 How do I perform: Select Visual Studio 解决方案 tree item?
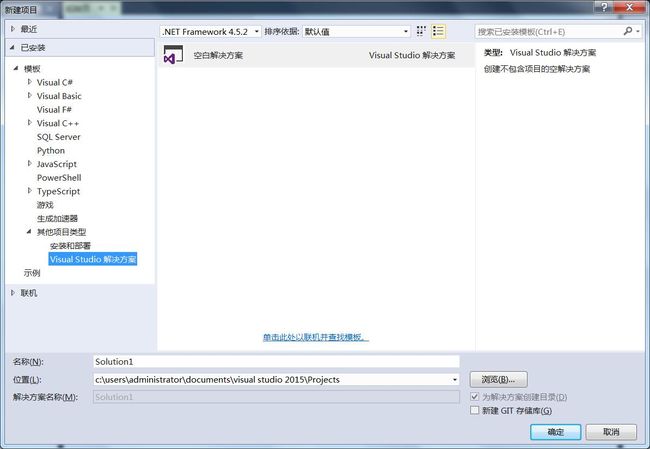point(93,259)
